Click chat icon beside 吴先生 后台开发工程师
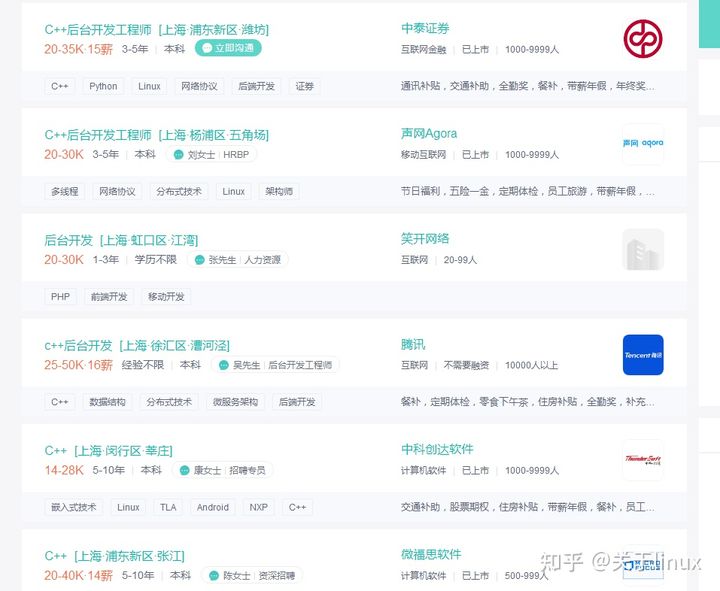This screenshot has height=591, width=720. tap(224, 365)
